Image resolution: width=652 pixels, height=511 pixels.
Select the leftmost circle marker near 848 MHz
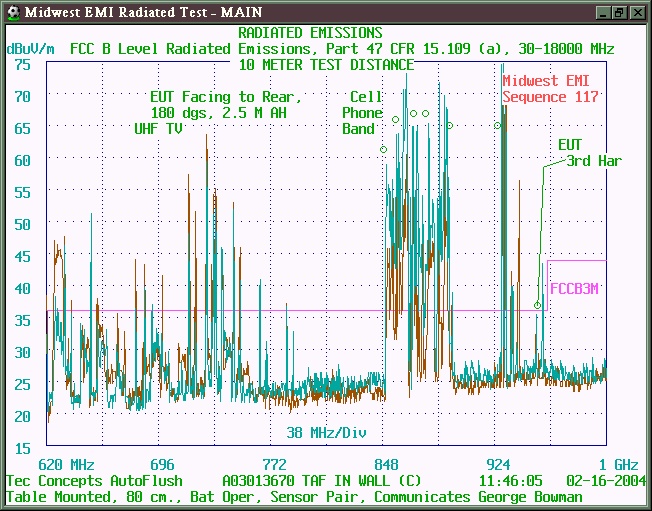coord(383,149)
